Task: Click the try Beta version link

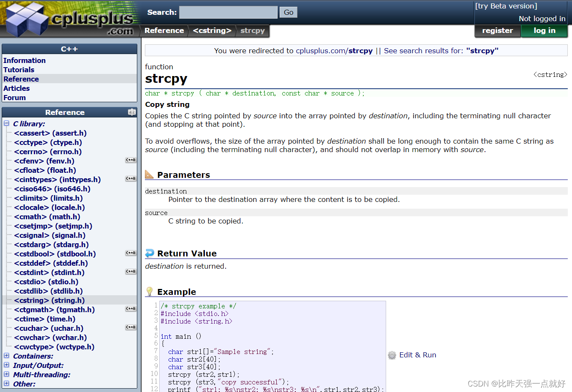Action: [506, 6]
